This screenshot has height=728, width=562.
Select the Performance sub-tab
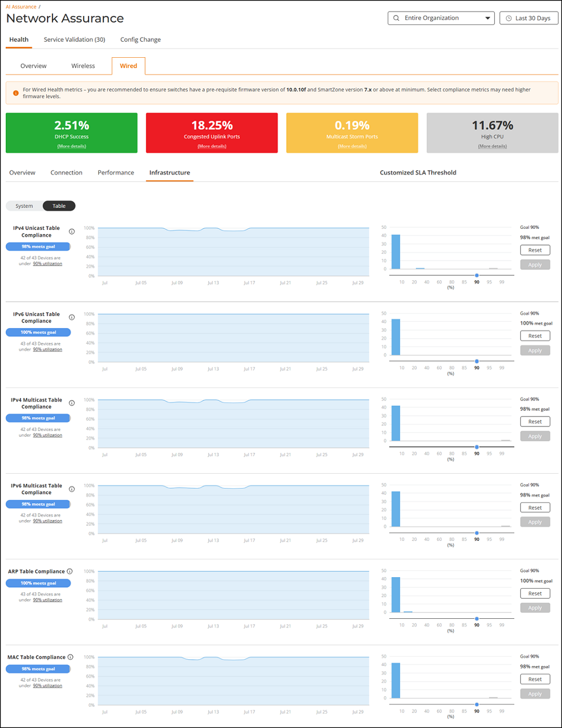pos(116,173)
